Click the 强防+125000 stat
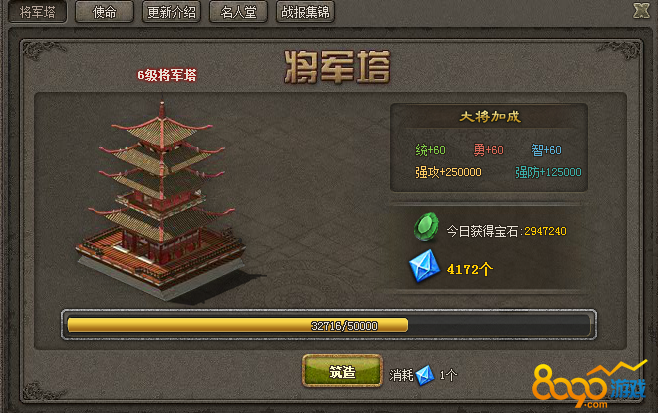The height and width of the screenshot is (413, 658). (x=548, y=172)
